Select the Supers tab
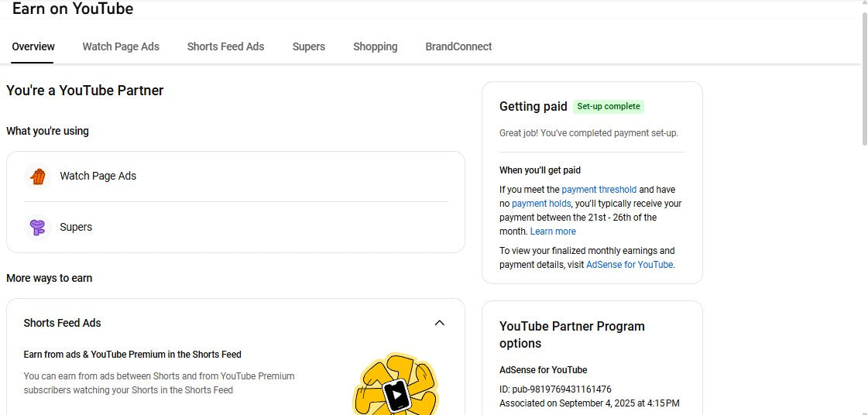Screen dimensions: 868x415 click(308, 46)
